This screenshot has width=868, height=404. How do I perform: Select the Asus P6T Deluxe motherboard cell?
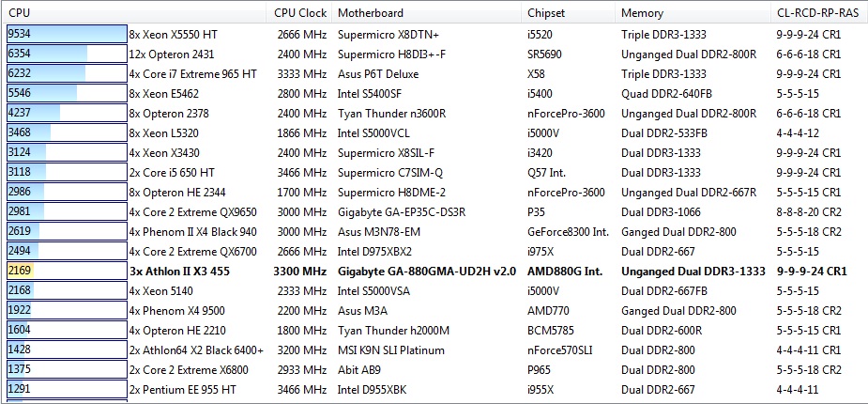tap(379, 73)
